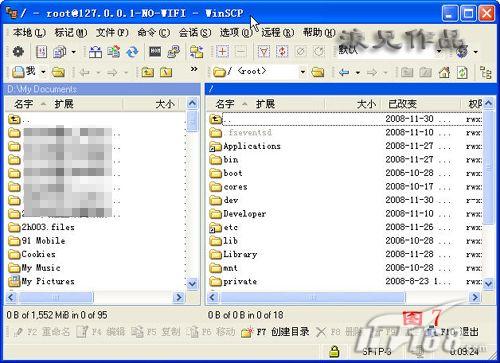Open the 文件(F) menu
This screenshot has width=500, height=363.
point(112,33)
